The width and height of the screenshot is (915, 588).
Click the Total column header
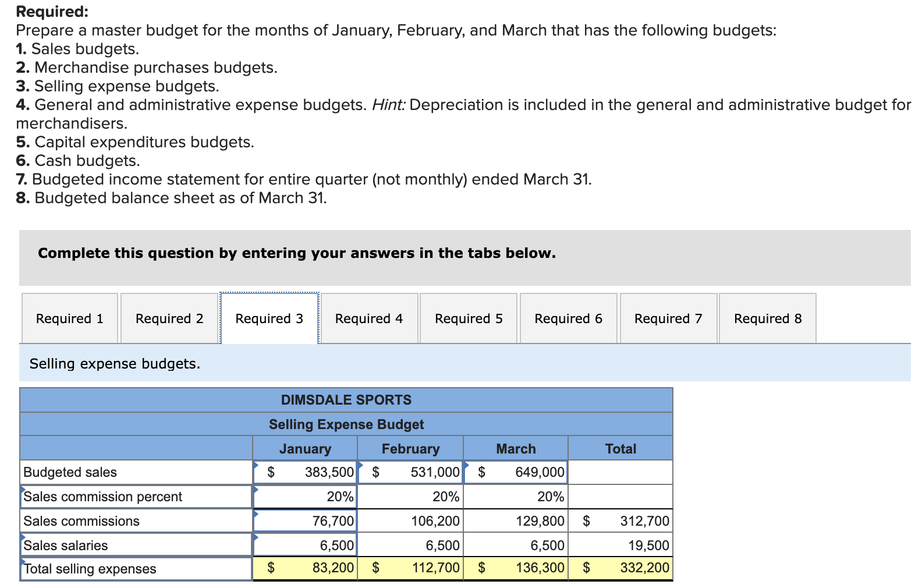click(x=620, y=449)
